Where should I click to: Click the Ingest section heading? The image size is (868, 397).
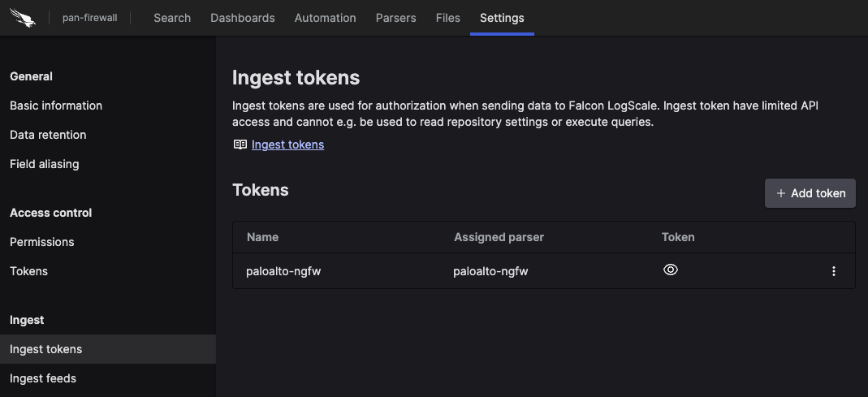pyautogui.click(x=27, y=320)
